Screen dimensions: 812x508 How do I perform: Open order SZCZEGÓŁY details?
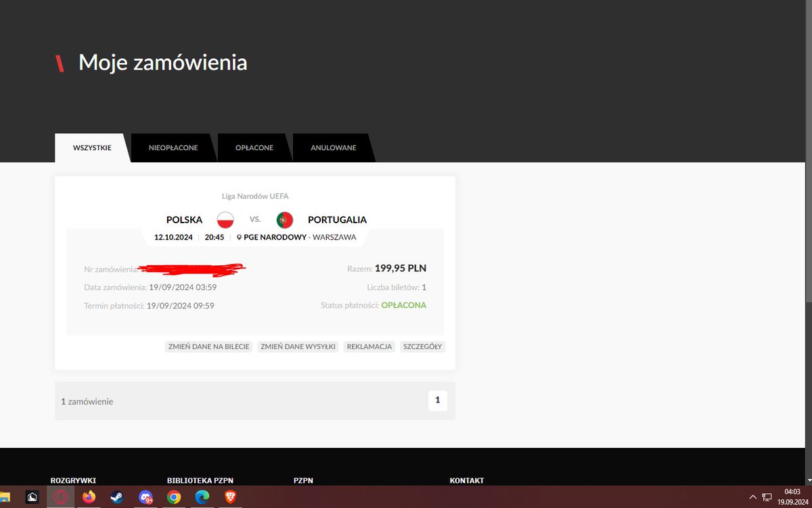pos(423,346)
